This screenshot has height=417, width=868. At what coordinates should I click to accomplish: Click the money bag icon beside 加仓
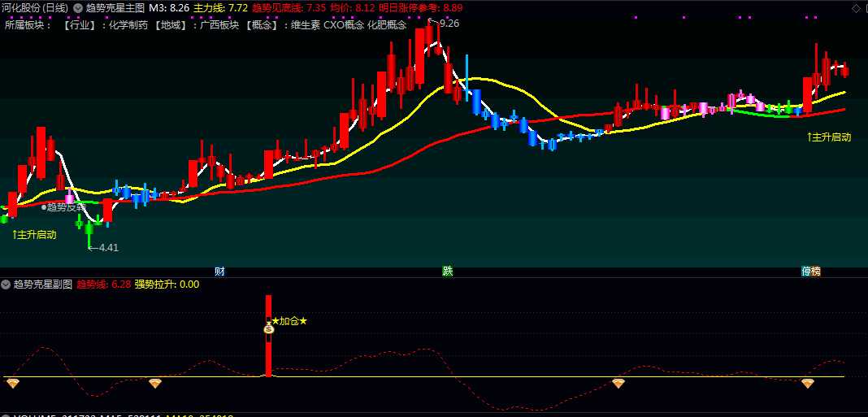coord(269,328)
